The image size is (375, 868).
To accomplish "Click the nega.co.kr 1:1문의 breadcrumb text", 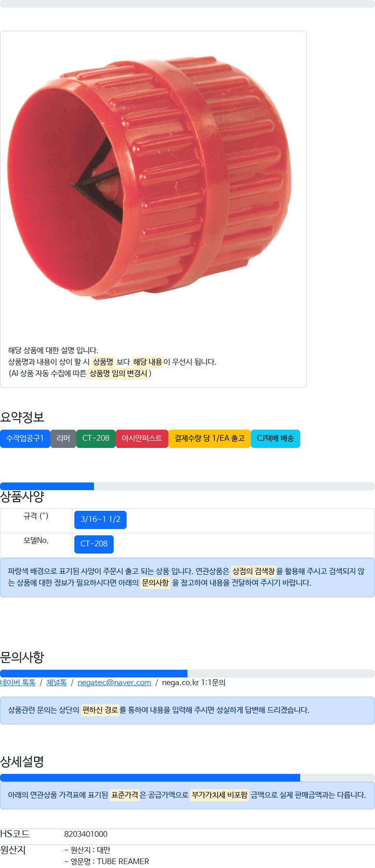I will click(x=194, y=682).
